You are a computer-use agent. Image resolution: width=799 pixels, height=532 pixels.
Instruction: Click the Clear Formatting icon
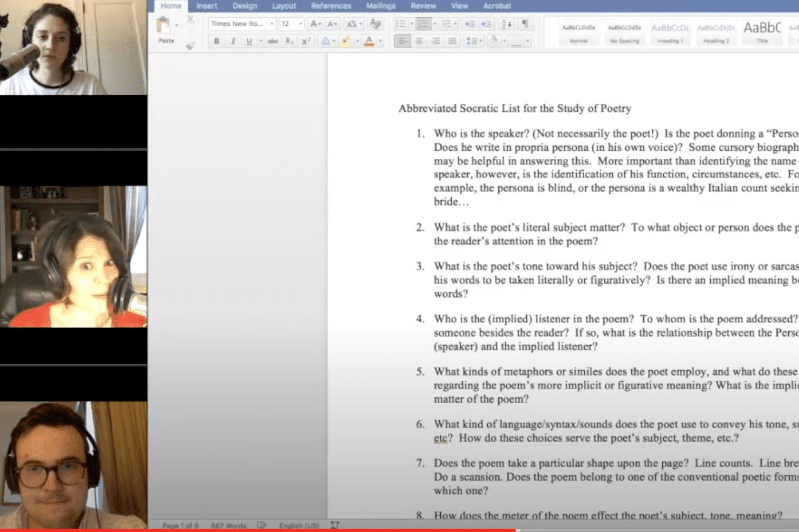point(375,24)
